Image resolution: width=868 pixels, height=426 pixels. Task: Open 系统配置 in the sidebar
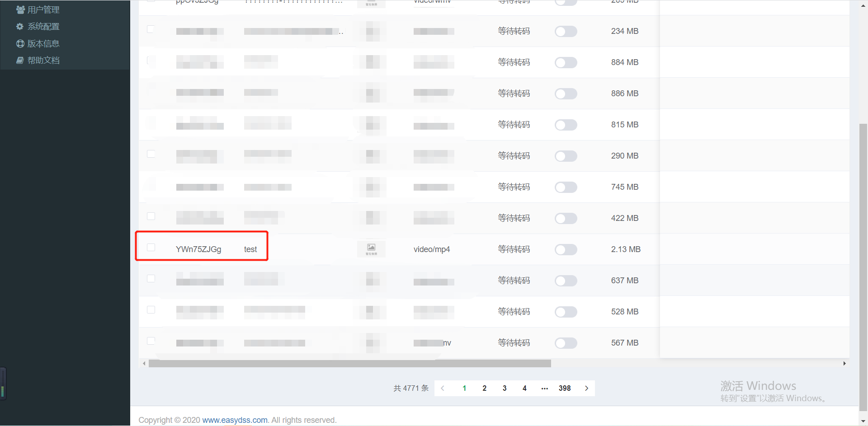click(43, 27)
